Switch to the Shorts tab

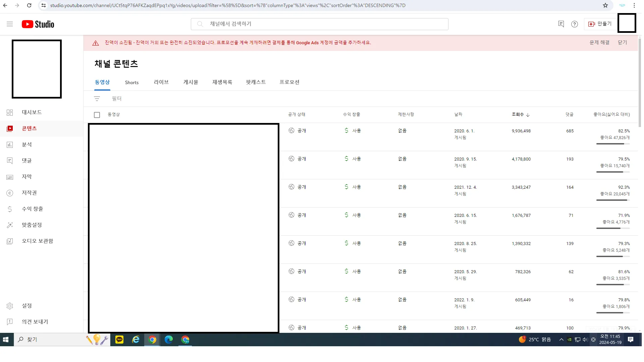(131, 82)
